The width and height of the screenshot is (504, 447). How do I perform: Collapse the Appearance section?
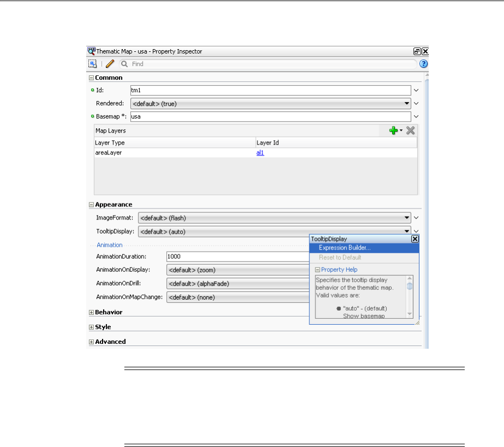point(91,205)
